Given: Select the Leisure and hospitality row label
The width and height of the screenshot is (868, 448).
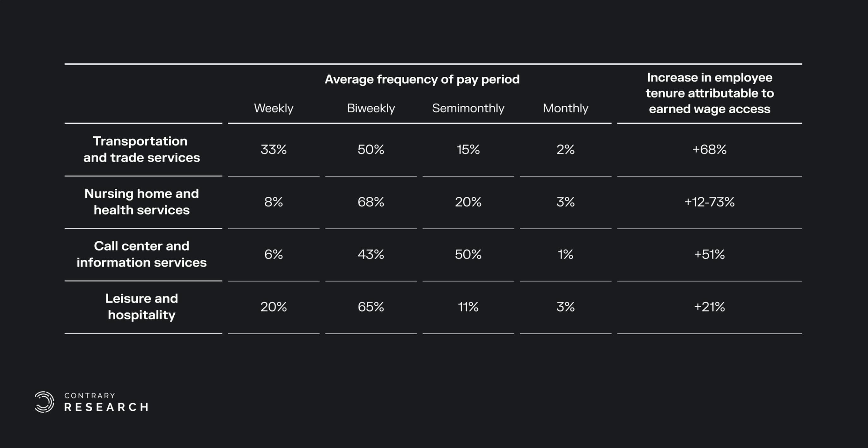Looking at the screenshot, I should [x=142, y=307].
